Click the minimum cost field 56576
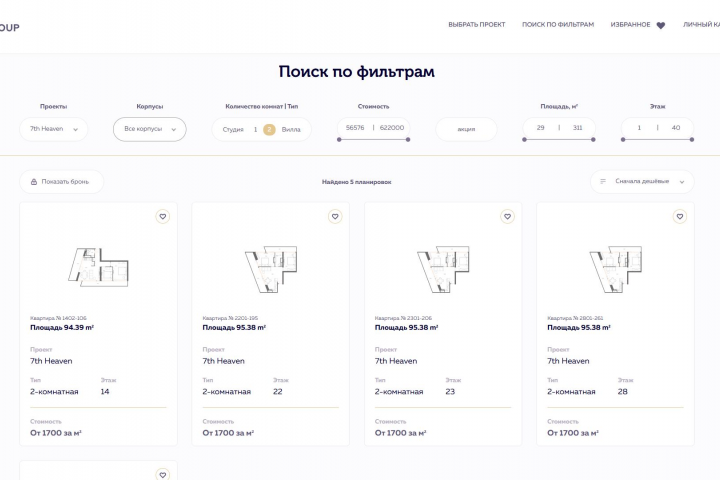Screen dimensions: 720x480 (x=355, y=128)
